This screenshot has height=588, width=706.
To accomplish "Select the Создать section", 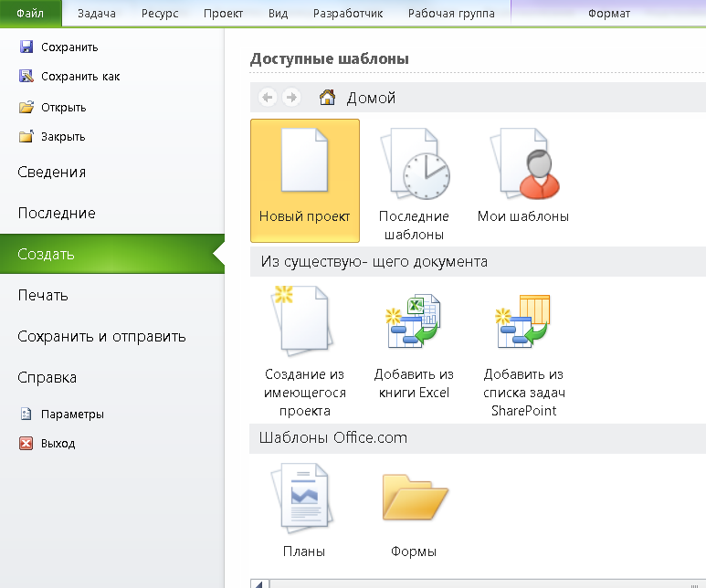I will click(112, 254).
